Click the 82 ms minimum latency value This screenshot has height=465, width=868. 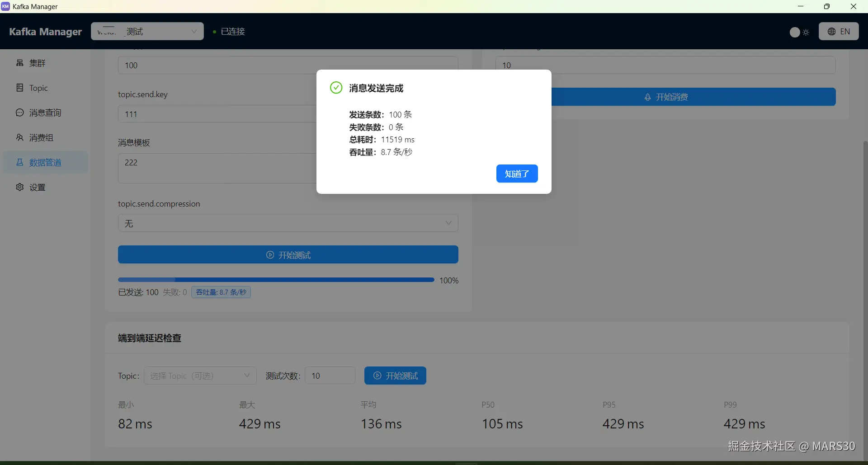(135, 424)
